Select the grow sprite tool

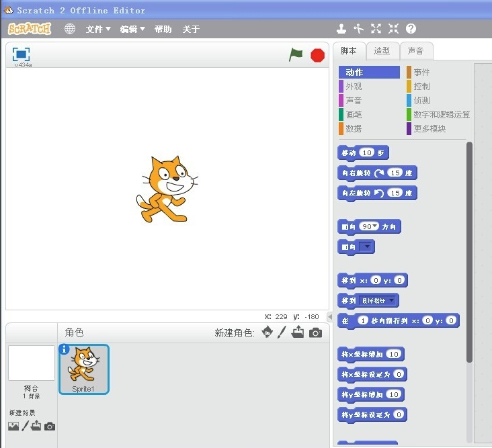pyautogui.click(x=376, y=29)
